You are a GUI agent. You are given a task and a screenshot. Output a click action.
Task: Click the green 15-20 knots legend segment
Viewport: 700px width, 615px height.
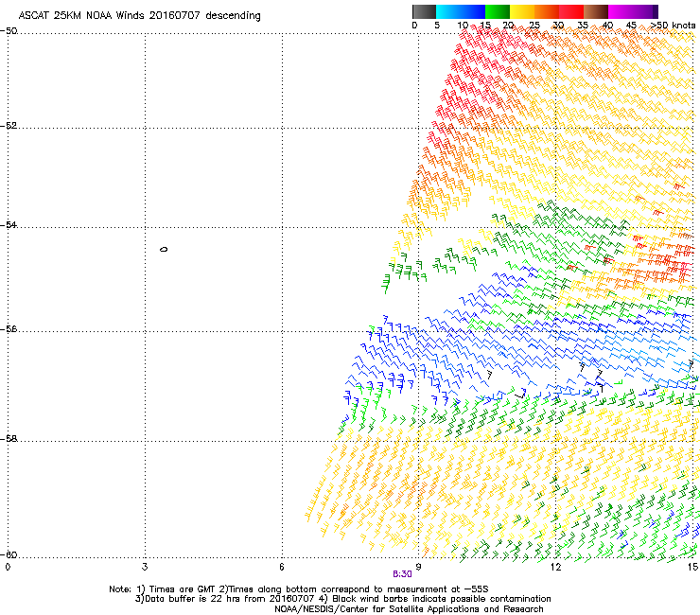pos(498,11)
